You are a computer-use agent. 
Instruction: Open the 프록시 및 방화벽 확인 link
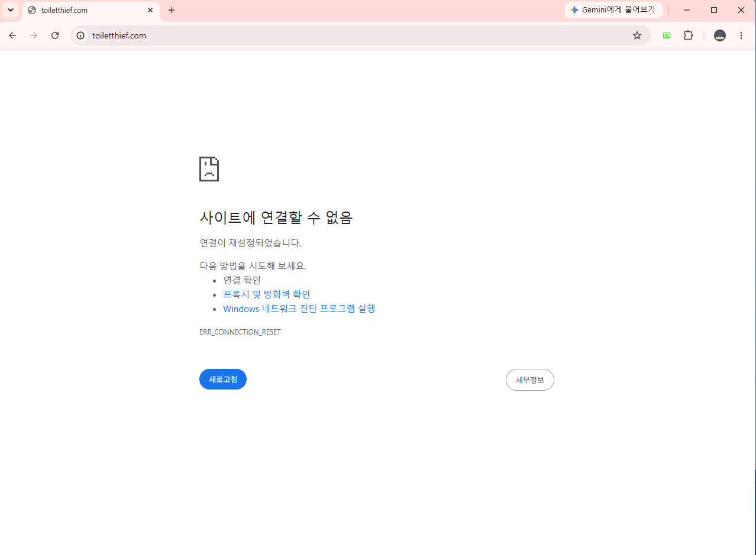pos(267,294)
